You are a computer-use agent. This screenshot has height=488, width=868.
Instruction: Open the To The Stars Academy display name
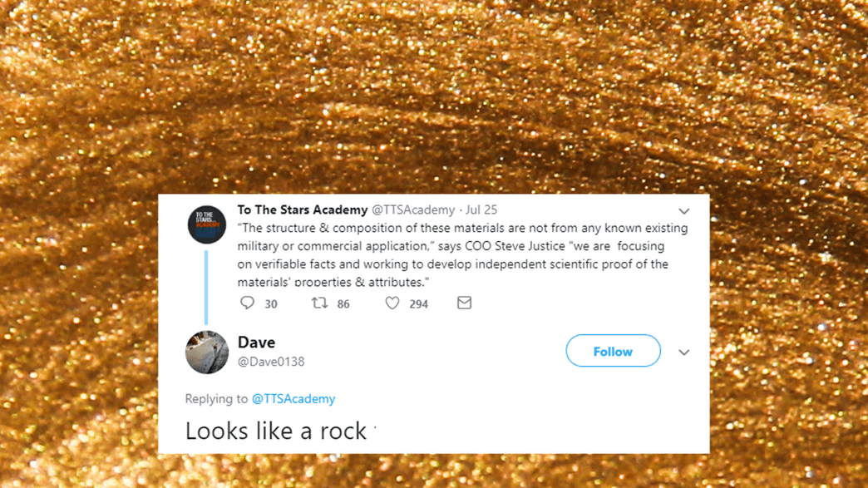[x=302, y=209]
